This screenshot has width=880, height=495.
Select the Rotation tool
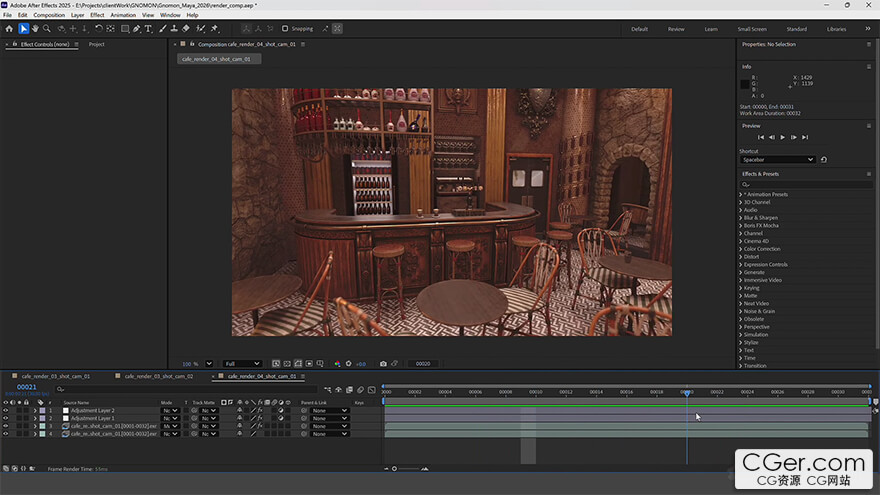[x=98, y=29]
